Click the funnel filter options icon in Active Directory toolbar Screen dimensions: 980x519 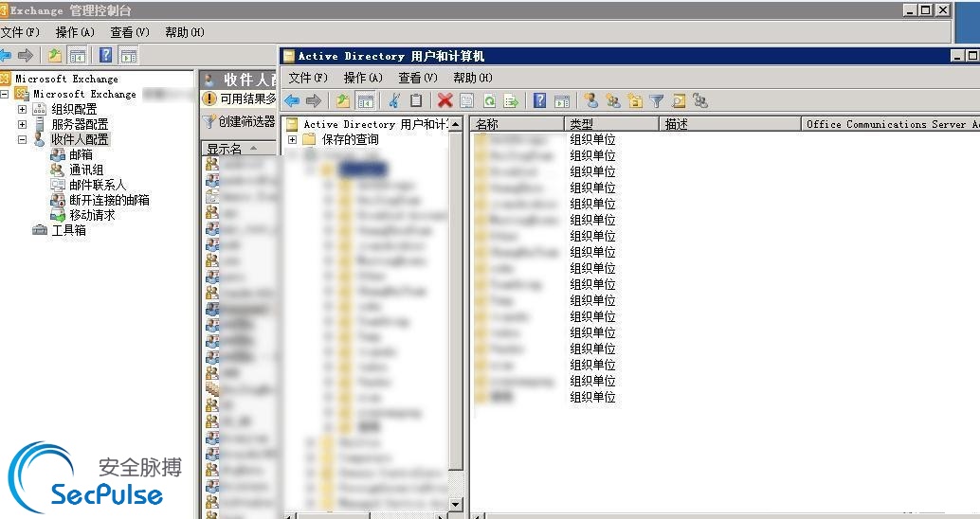pyautogui.click(x=656, y=100)
